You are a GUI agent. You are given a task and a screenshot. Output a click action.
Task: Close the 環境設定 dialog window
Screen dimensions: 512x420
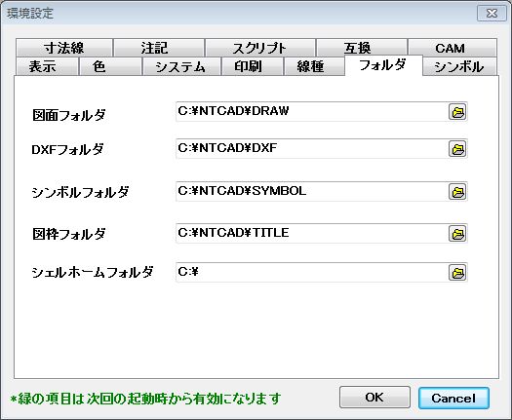[x=492, y=14]
